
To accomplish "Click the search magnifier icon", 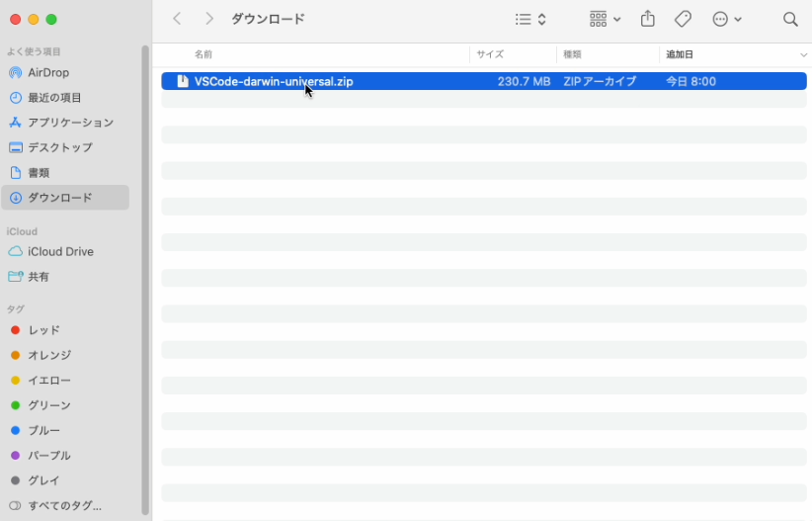I will coord(790,19).
